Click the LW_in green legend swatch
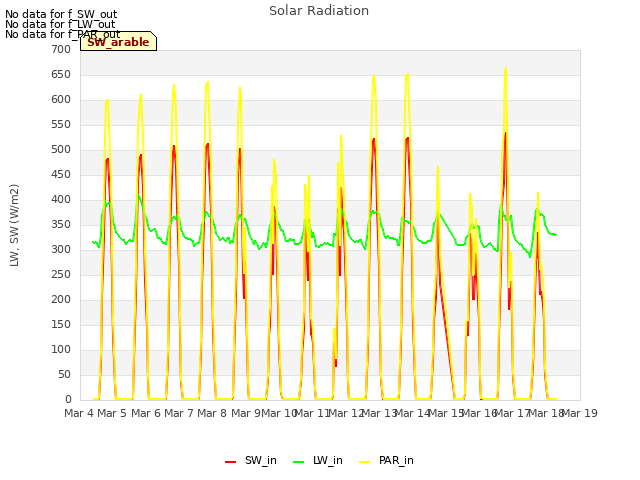640x480 pixels. (x=299, y=461)
